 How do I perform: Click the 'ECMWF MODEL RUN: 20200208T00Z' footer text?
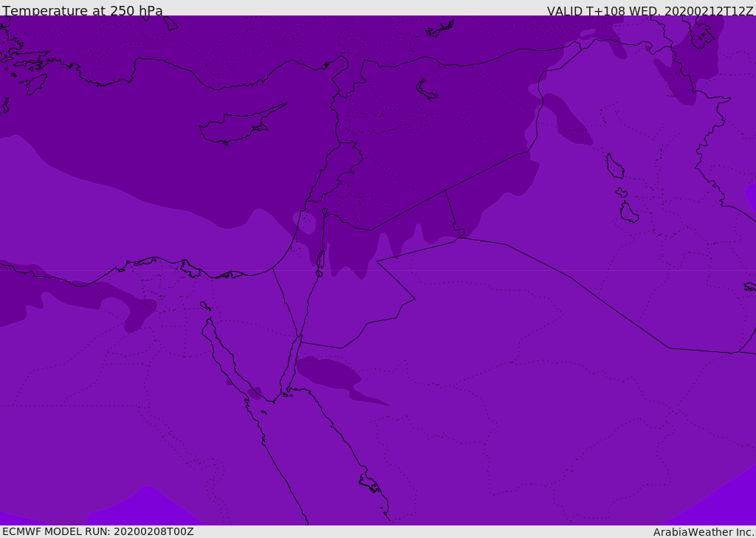coord(98,531)
